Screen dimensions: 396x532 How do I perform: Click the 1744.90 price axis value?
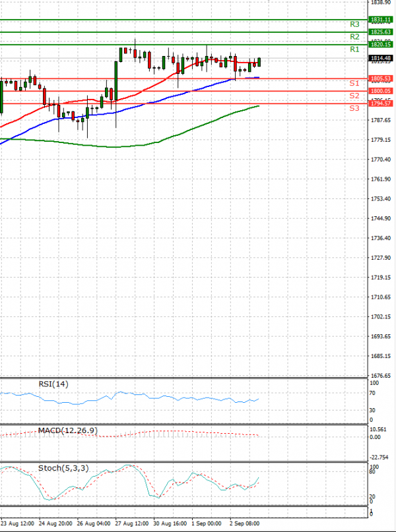tap(381, 218)
